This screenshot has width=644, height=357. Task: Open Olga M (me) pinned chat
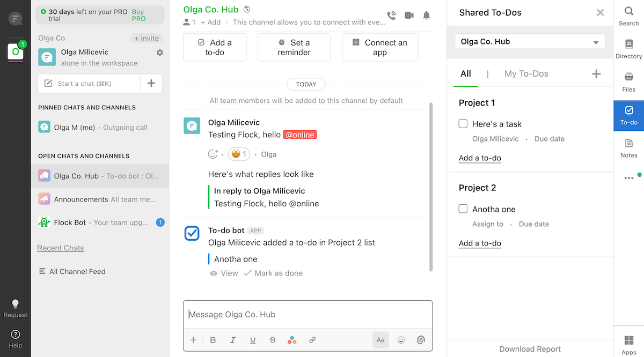point(100,128)
